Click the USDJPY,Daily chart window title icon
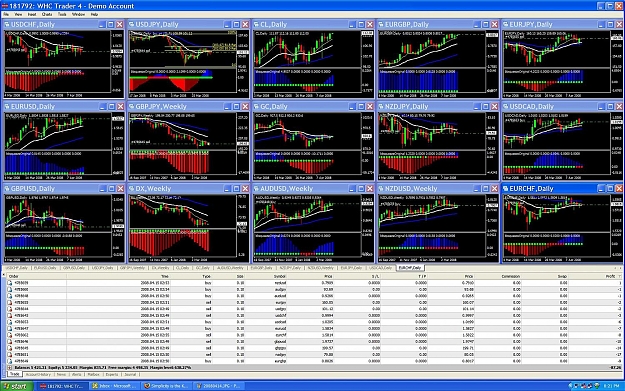This screenshot has width=625, height=391. [132, 24]
